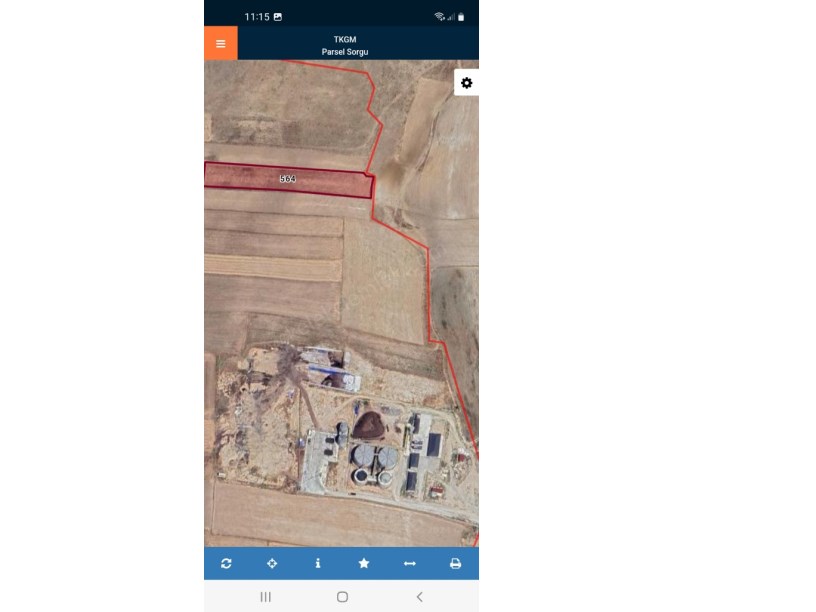Show parcel details with the info icon

318,563
